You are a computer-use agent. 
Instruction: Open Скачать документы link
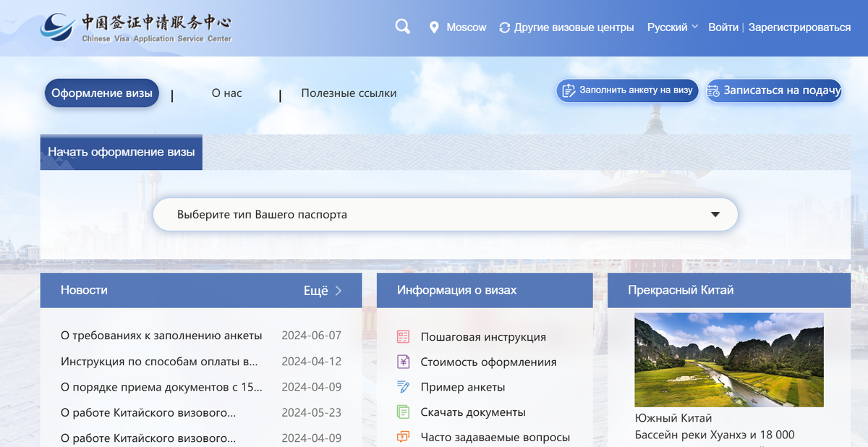473,412
